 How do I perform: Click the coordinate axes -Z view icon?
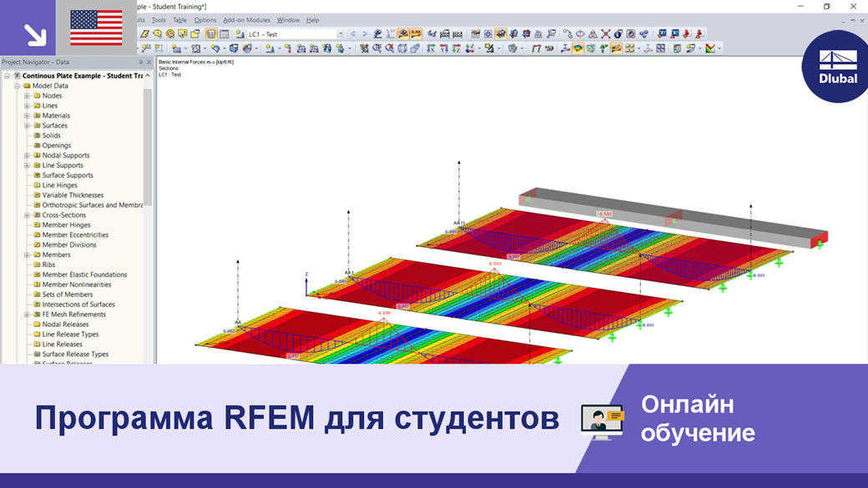pos(470,48)
